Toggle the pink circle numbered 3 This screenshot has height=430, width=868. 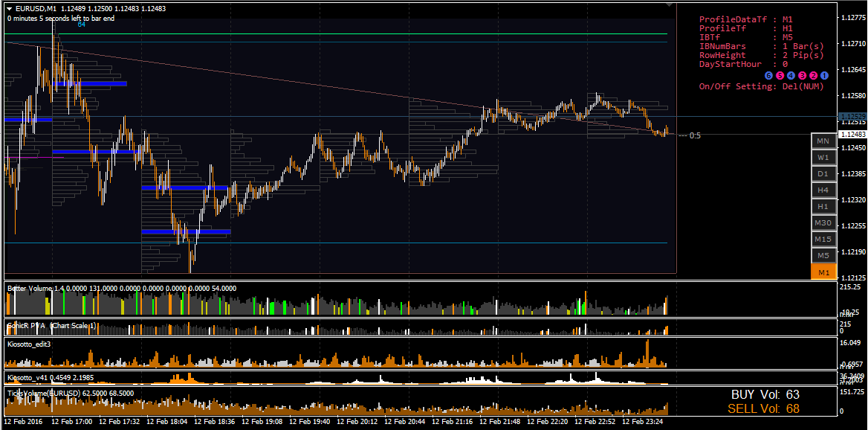[802, 75]
